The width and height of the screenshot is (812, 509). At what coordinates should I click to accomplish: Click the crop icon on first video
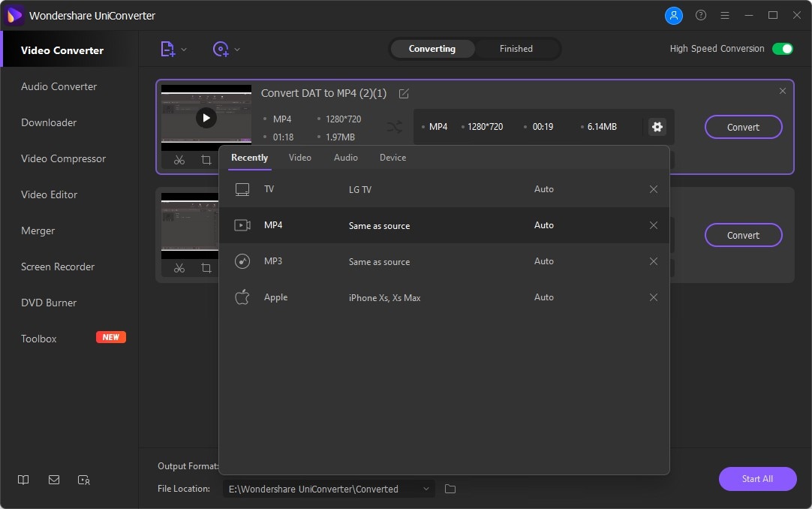206,160
